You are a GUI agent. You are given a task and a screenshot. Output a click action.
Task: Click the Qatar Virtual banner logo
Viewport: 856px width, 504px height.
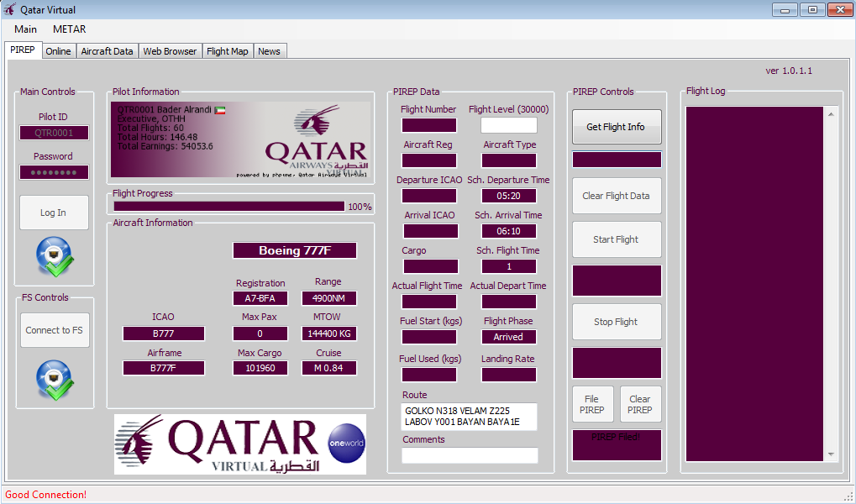pos(240,444)
